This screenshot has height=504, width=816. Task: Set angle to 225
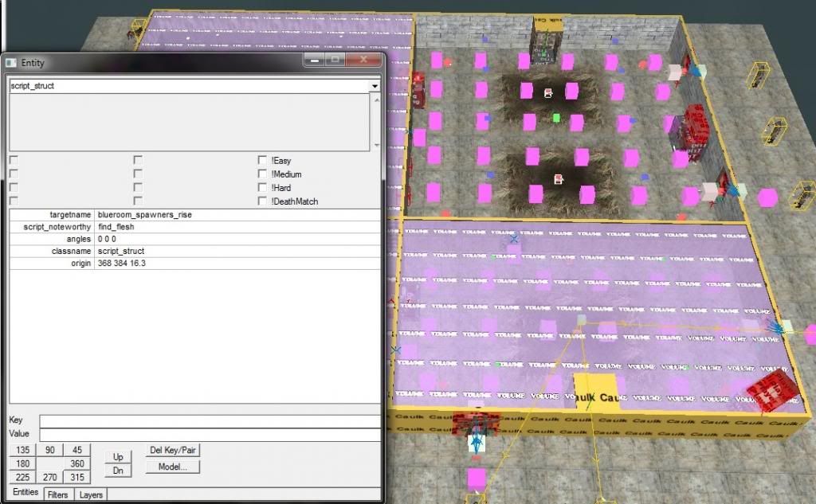[23, 477]
